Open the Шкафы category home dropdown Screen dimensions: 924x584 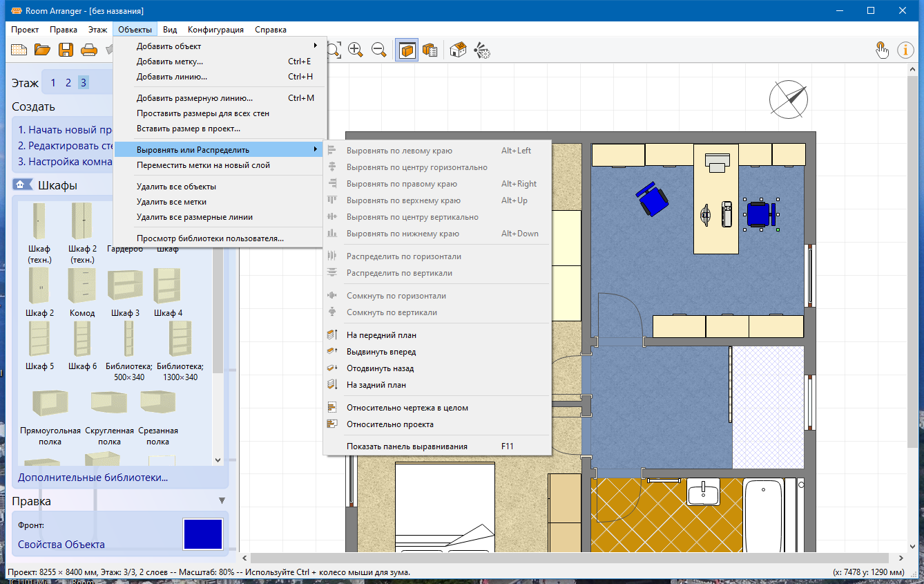(23, 185)
